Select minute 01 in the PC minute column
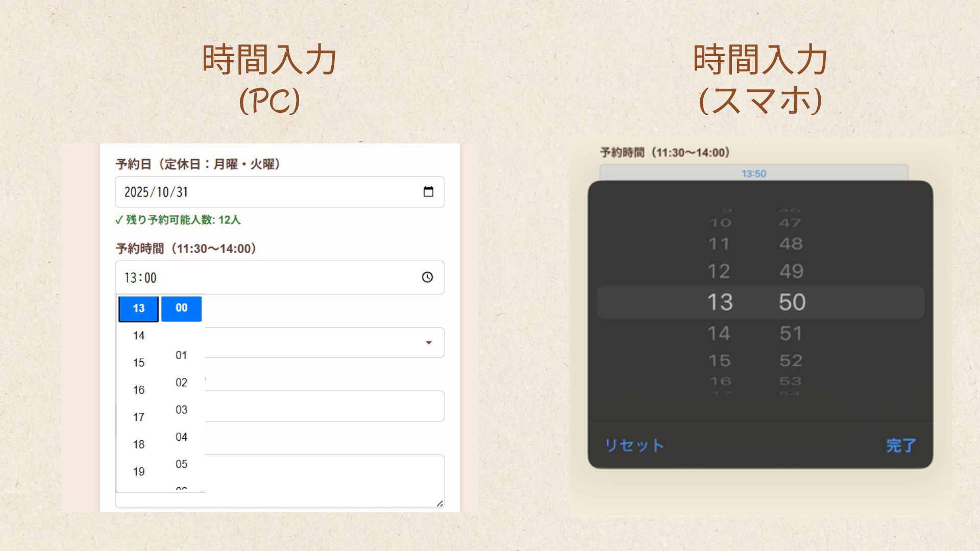The height and width of the screenshot is (551, 980). pyautogui.click(x=181, y=356)
